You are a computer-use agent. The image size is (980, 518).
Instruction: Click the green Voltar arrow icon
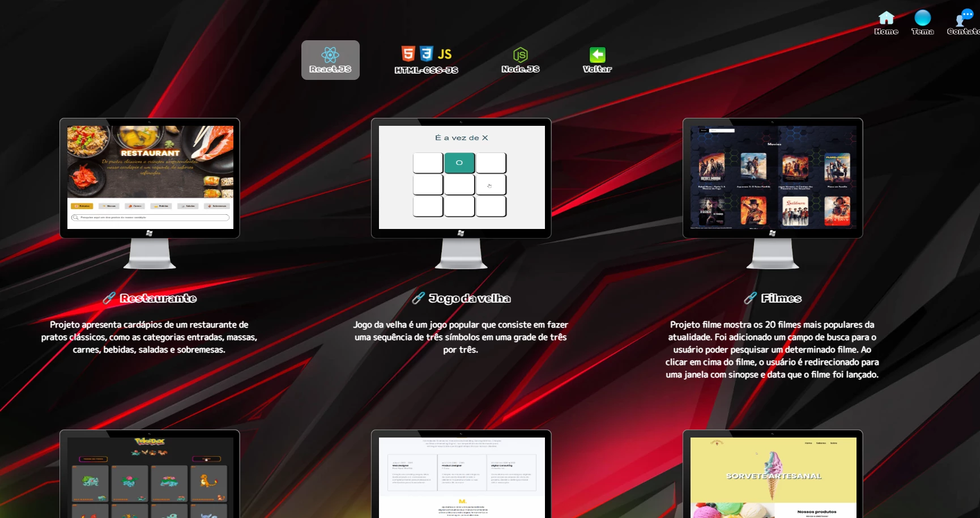coord(597,55)
